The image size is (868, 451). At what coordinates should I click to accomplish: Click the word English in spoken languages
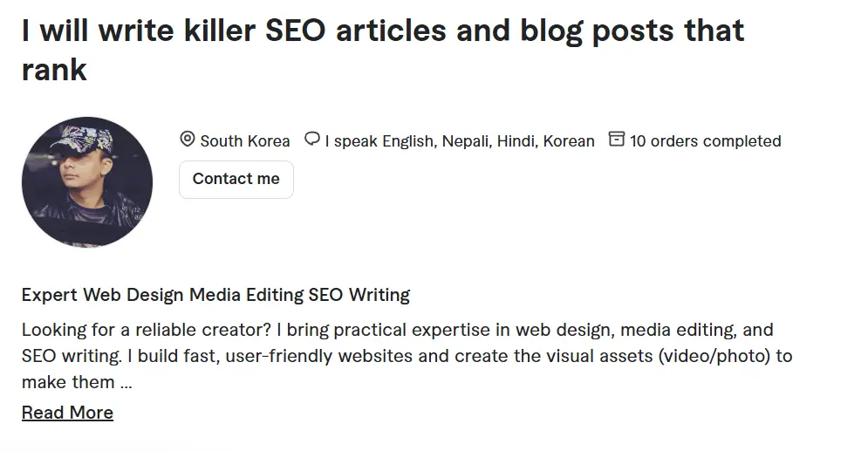pyautogui.click(x=408, y=141)
